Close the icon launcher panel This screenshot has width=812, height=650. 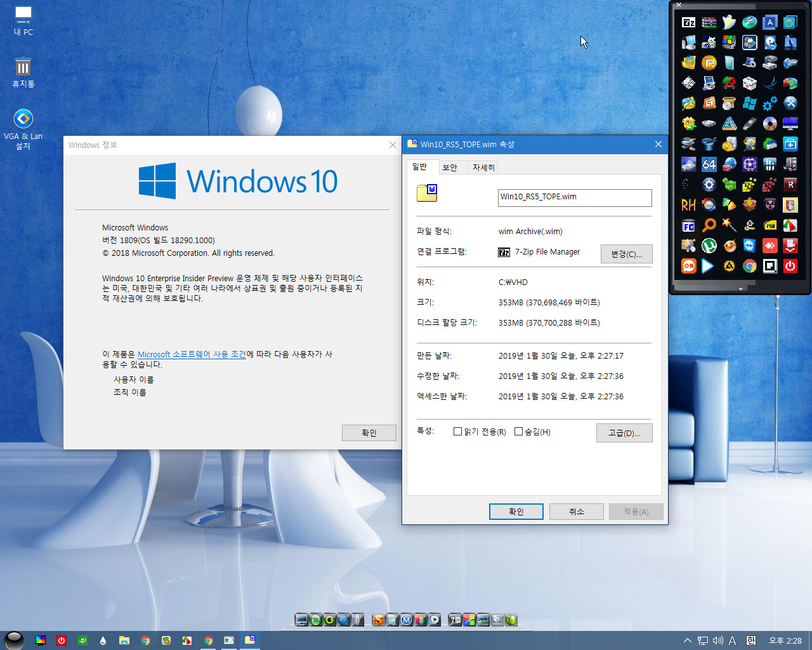tap(678, 5)
